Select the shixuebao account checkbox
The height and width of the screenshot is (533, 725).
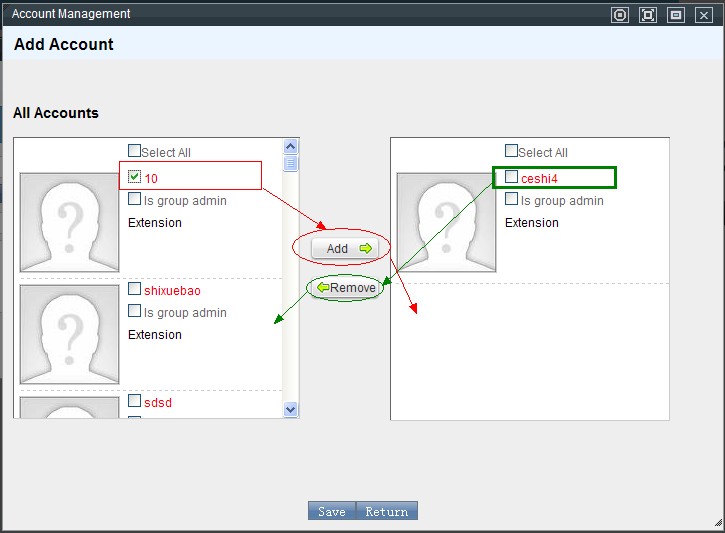coord(135,289)
